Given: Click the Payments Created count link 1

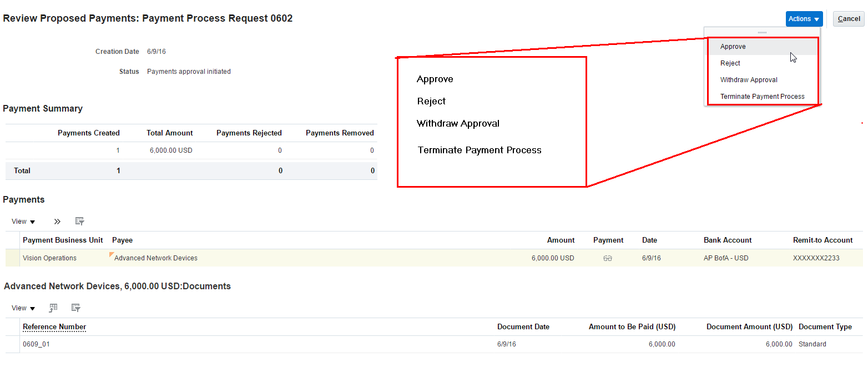Looking at the screenshot, I should [118, 150].
